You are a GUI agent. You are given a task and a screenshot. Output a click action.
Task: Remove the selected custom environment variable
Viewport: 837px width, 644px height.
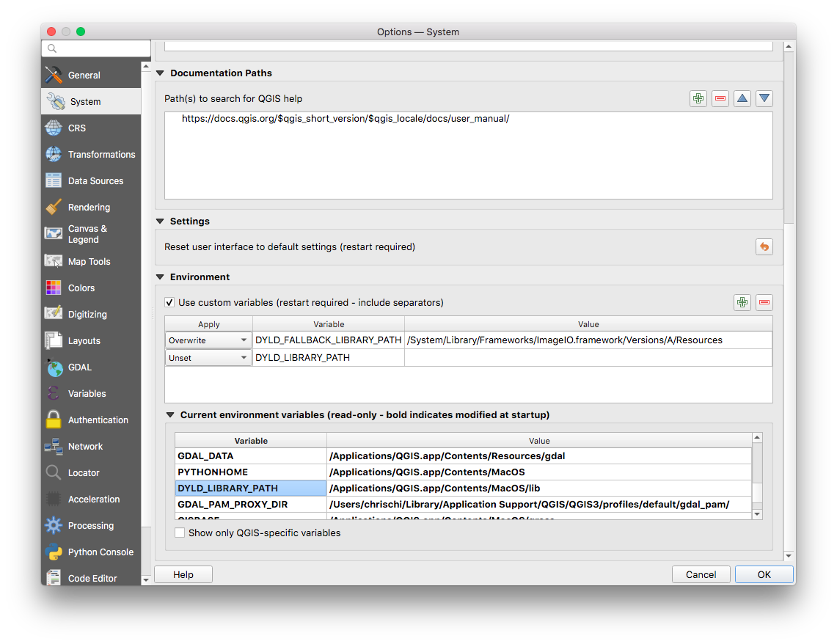coord(764,301)
